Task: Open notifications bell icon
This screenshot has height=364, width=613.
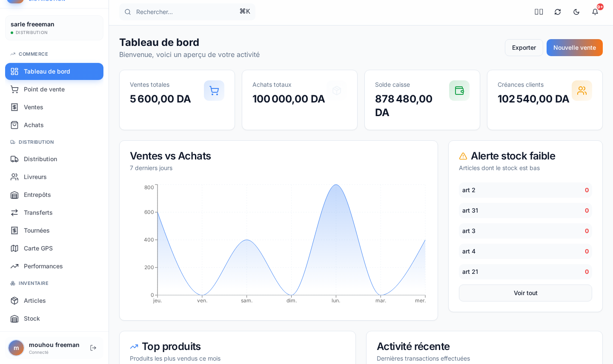Action: 595,12
